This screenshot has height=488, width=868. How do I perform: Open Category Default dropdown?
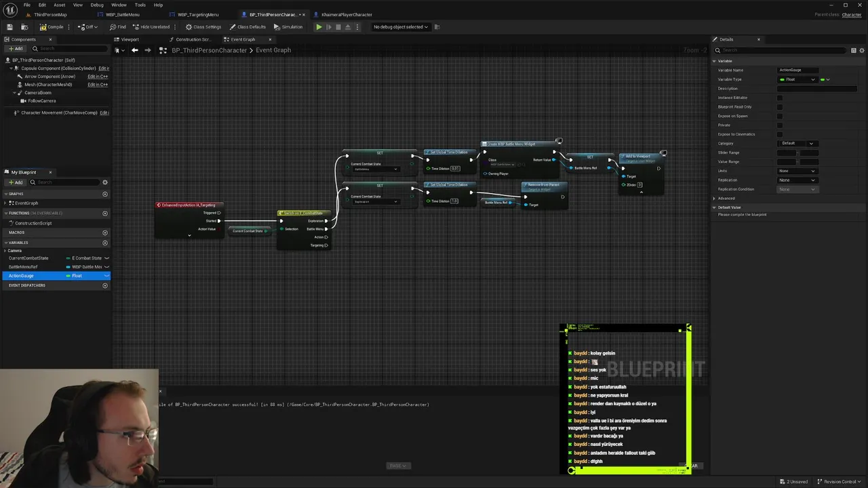coord(797,143)
